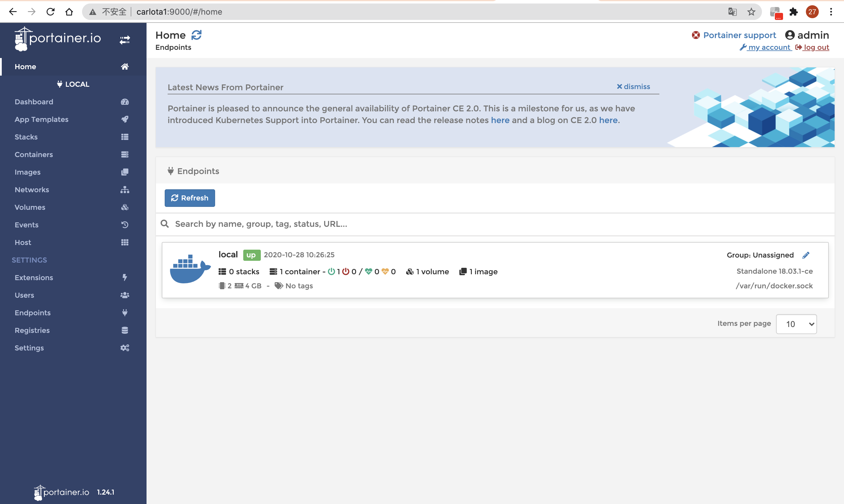Viewport: 844px width, 504px height.
Task: Click the Volumes icon in sidebar
Action: [124, 207]
